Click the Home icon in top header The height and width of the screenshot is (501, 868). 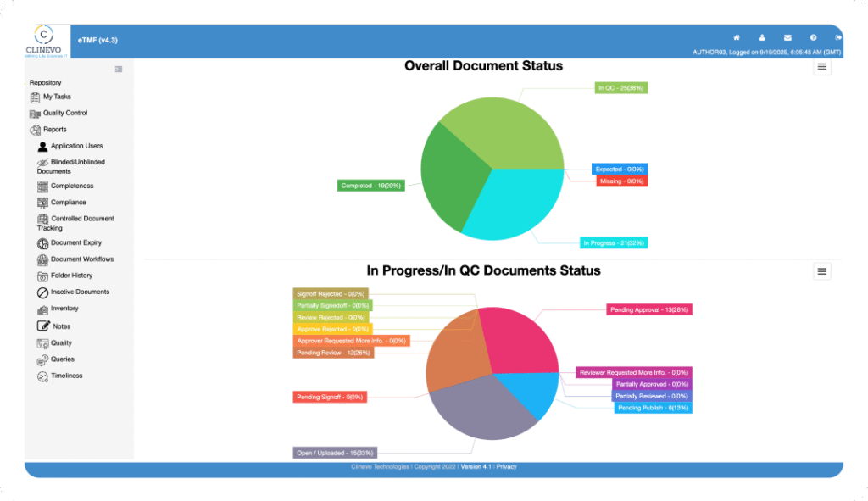click(737, 37)
